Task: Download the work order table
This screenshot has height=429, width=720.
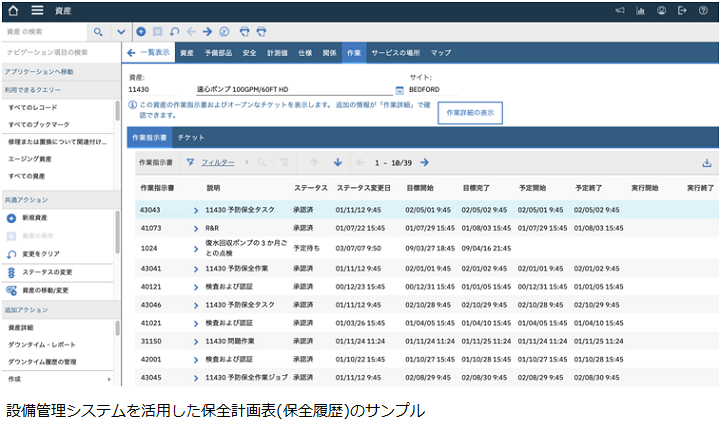Action: 707,163
